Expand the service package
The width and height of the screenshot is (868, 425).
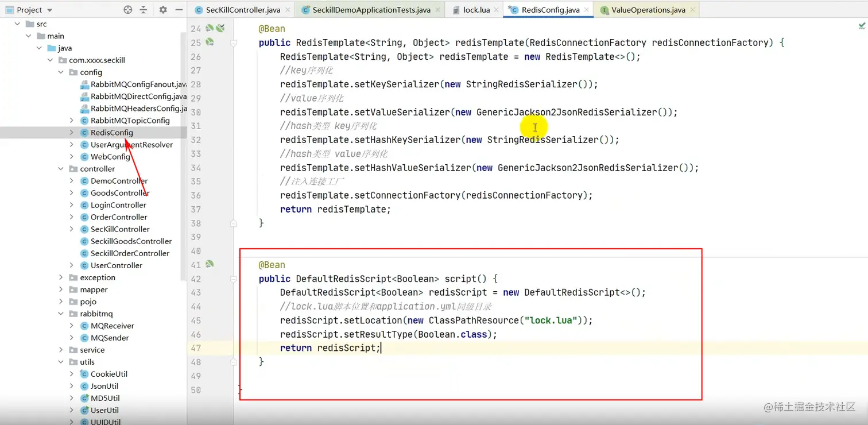(61, 350)
